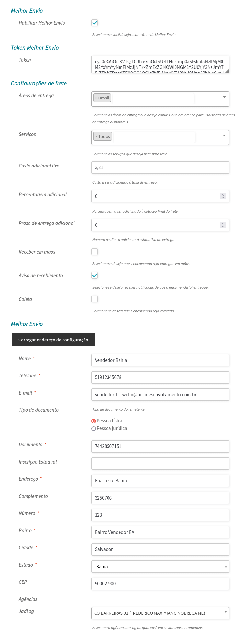Click the Prazo de entrega adicional spinner
The image size is (239, 644).
pyautogui.click(x=222, y=225)
